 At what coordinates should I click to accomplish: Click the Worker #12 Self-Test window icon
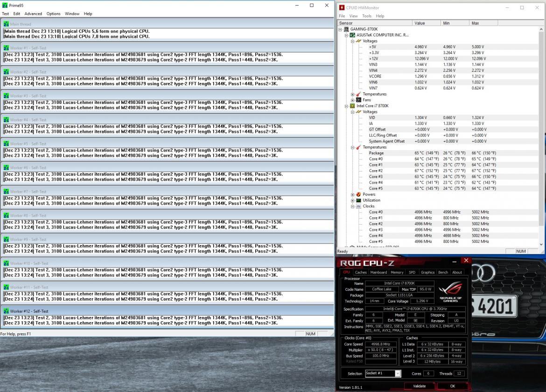point(6,311)
